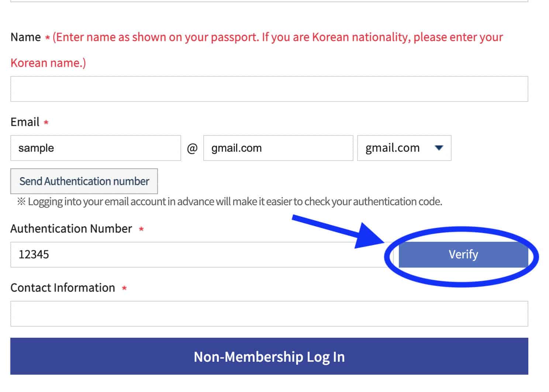Click the red asterisk beside Authentication Number
This screenshot has height=392, width=549.
click(x=141, y=229)
